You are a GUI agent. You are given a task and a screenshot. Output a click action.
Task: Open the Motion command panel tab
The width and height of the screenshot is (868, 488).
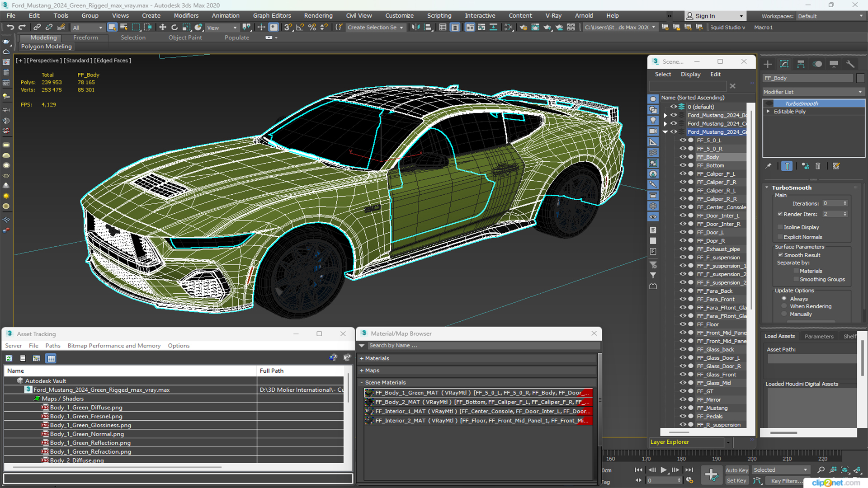click(817, 64)
